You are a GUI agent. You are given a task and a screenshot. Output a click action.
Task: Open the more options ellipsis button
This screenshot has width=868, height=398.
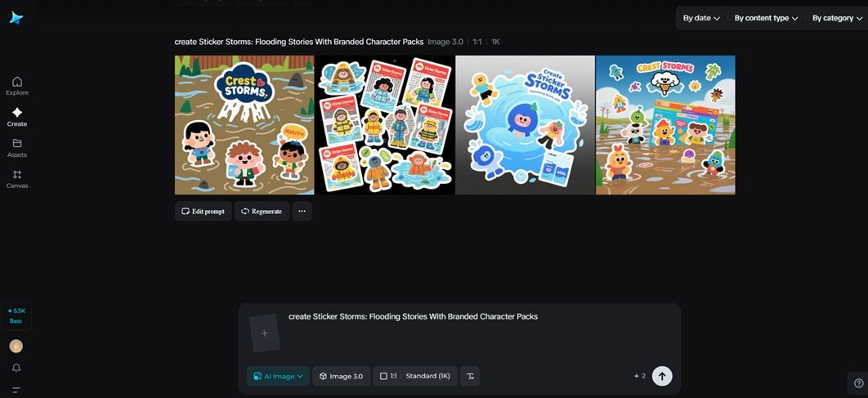[302, 212]
